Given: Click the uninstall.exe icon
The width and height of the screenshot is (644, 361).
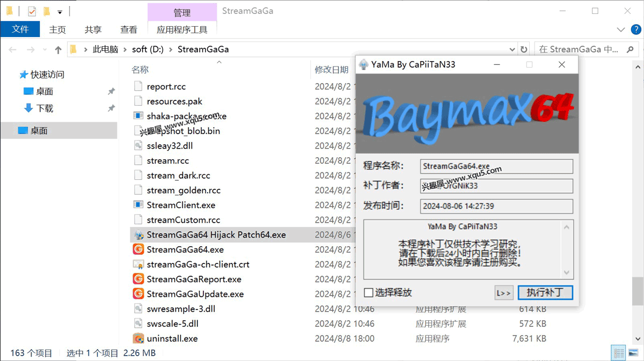Looking at the screenshot, I should (138, 338).
